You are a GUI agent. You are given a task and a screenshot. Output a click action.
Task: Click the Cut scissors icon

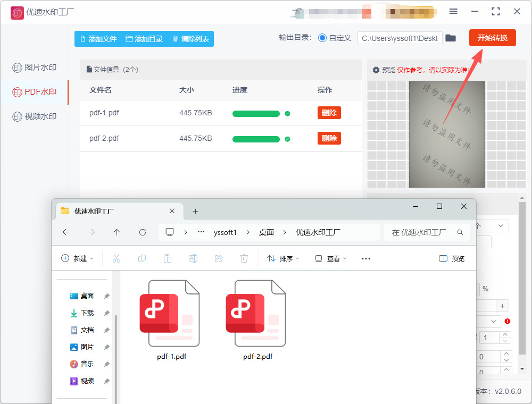coord(117,258)
